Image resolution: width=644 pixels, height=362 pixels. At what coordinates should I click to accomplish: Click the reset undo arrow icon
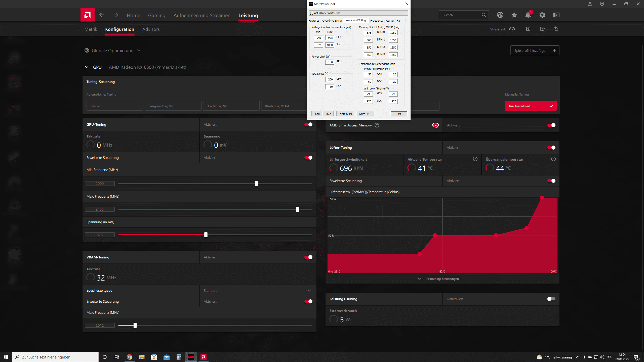pos(556,29)
